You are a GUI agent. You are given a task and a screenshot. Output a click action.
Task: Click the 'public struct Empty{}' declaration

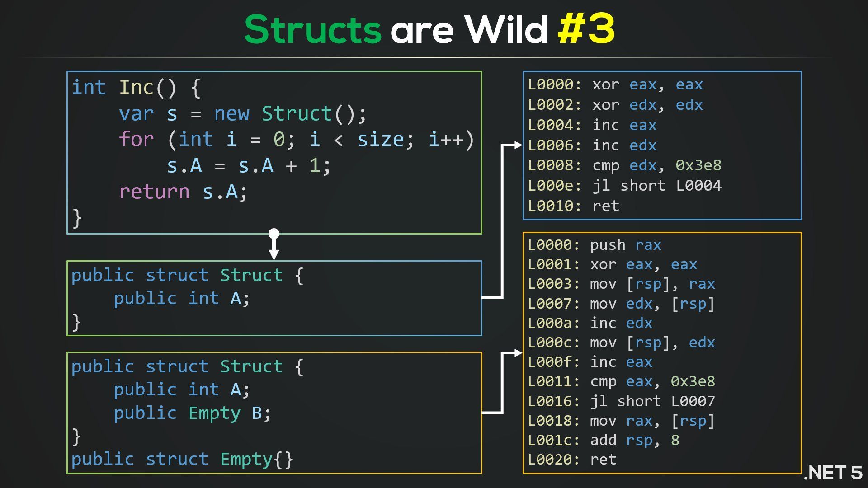click(182, 459)
